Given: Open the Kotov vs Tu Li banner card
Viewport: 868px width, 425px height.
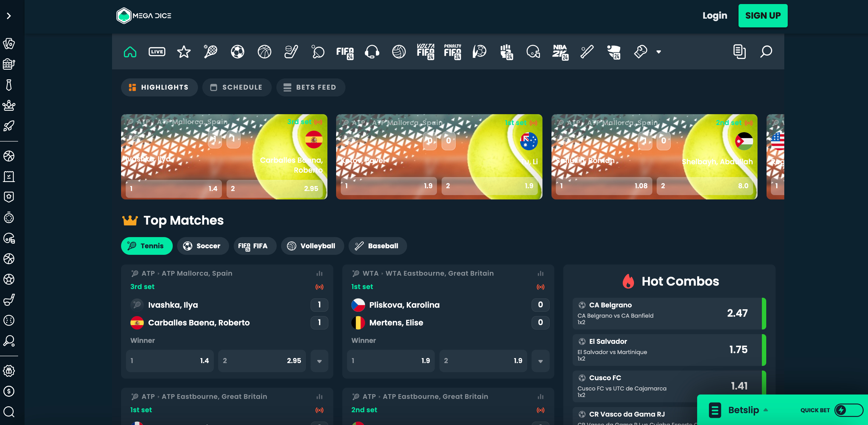Looking at the screenshot, I should click(x=439, y=157).
